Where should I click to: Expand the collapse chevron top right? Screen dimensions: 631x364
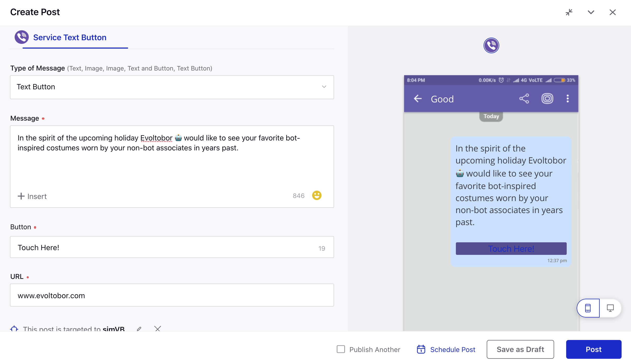coord(591,11)
